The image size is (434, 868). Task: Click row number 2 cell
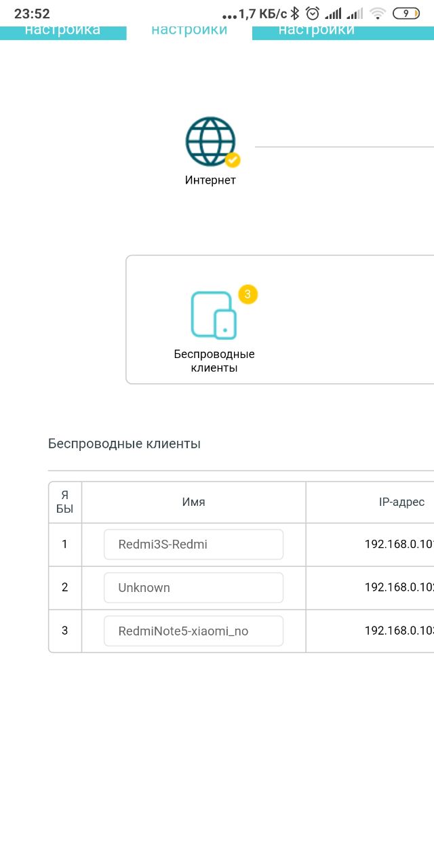click(65, 588)
